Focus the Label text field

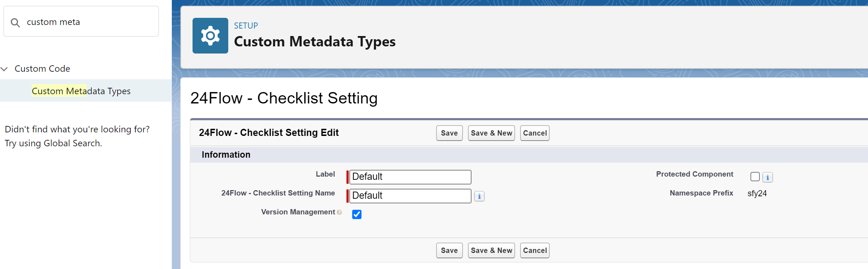click(410, 177)
